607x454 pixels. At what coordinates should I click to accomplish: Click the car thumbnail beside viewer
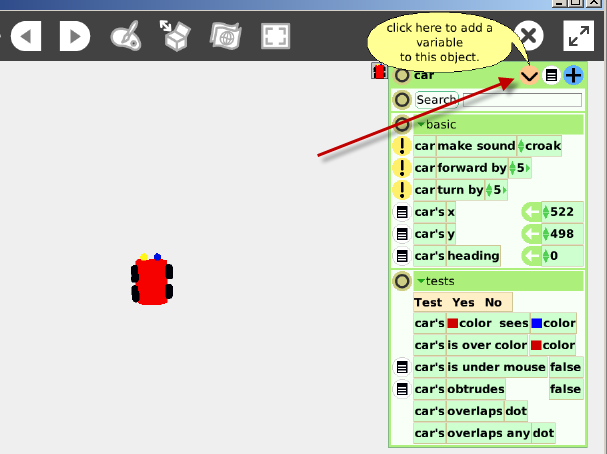pyautogui.click(x=379, y=71)
